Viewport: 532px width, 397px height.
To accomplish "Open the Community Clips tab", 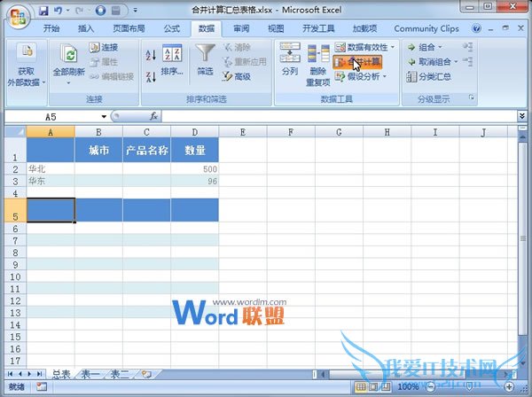I will tap(426, 28).
